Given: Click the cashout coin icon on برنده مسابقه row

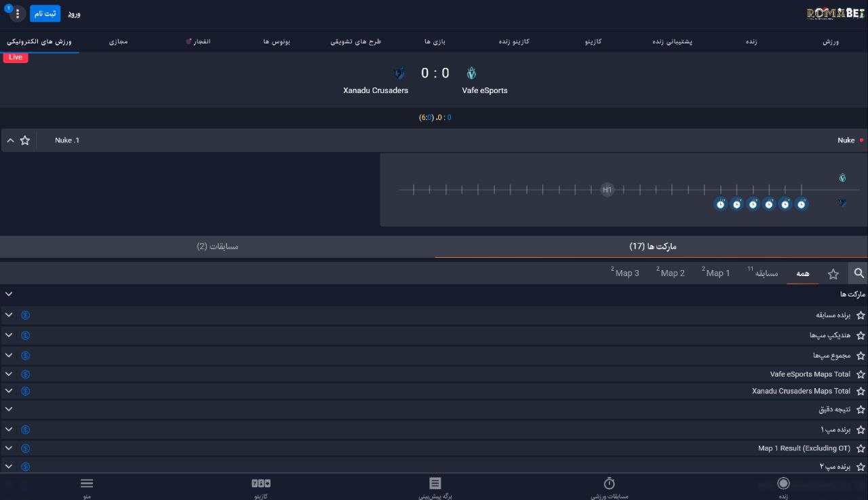Looking at the screenshot, I should [25, 315].
